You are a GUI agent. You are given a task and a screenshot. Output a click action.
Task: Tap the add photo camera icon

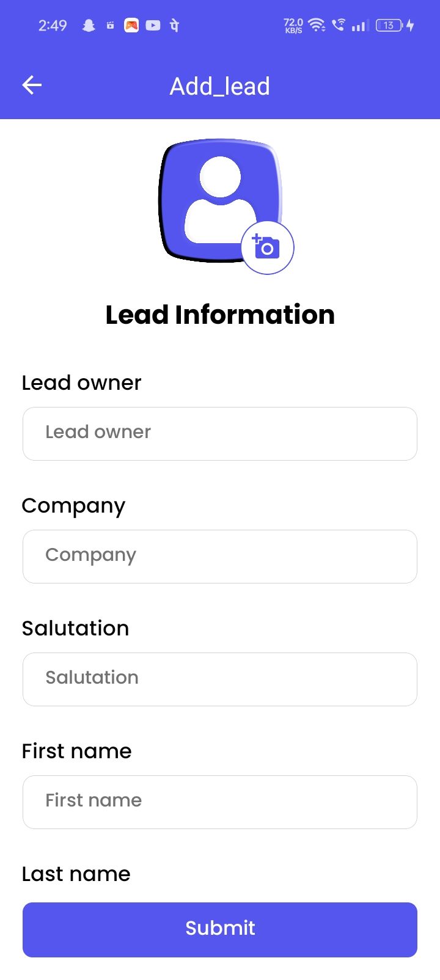(267, 247)
